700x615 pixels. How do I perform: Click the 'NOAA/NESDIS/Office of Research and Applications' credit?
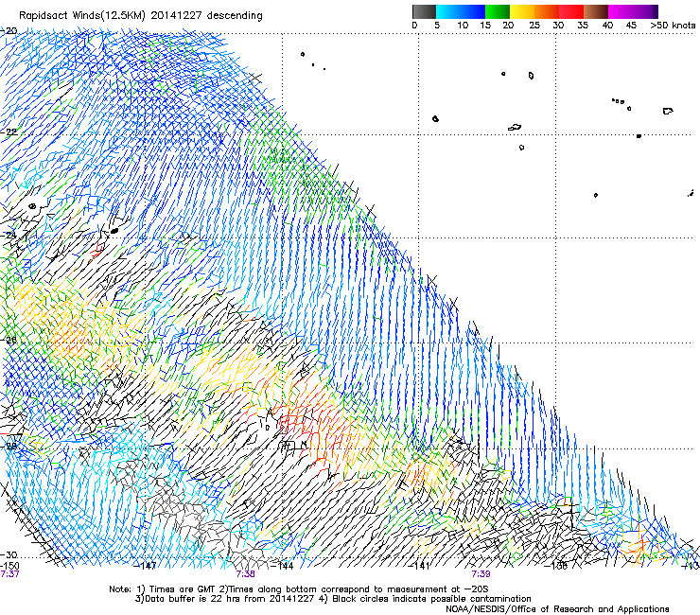click(x=557, y=609)
